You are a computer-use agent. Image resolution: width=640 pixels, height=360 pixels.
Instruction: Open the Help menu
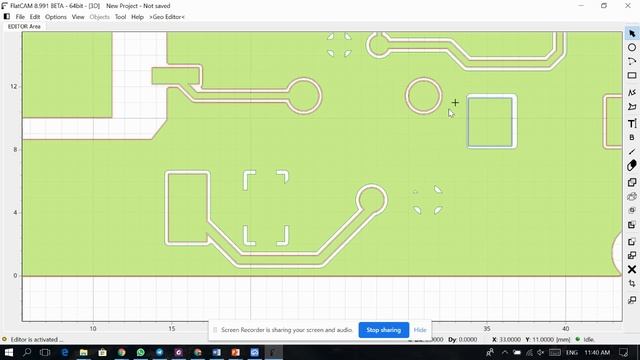[x=137, y=17]
